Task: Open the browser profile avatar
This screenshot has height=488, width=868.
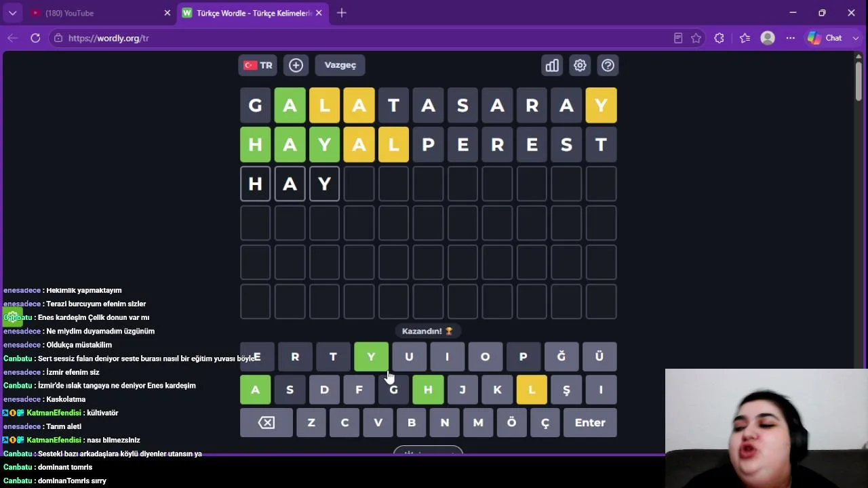Action: [768, 38]
